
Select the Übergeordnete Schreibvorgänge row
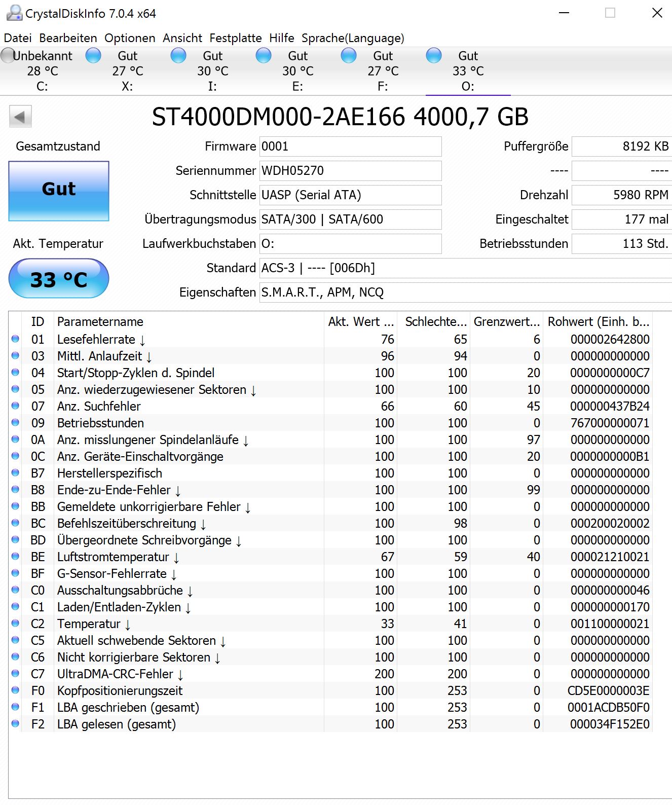click(330, 540)
